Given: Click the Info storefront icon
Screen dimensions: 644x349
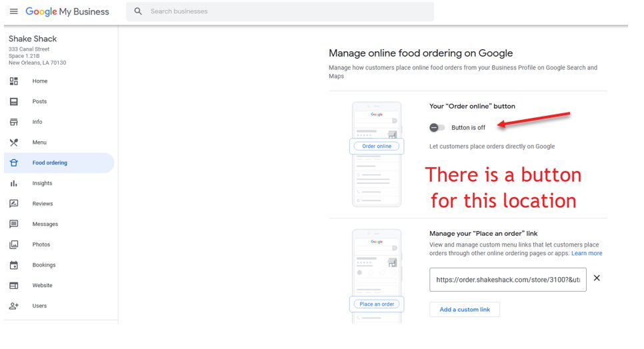Looking at the screenshot, I should coord(14,122).
